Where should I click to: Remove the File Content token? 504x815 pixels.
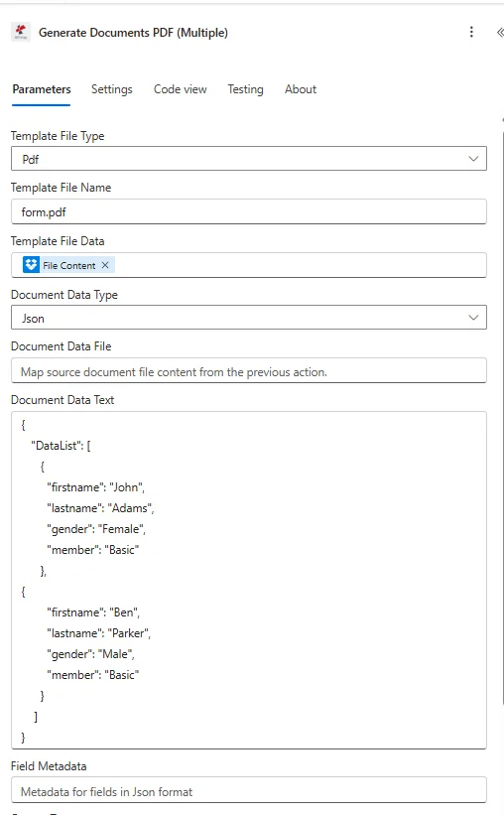point(105,265)
